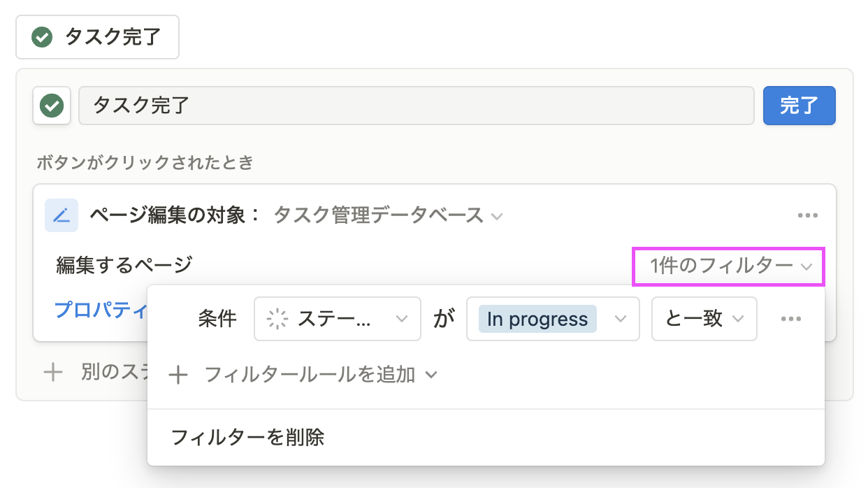Click the プロパティ link text
The height and width of the screenshot is (488, 868).
pyautogui.click(x=101, y=309)
